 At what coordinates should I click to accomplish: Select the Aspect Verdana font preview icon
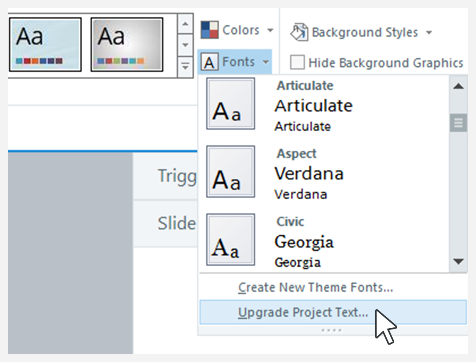click(231, 172)
